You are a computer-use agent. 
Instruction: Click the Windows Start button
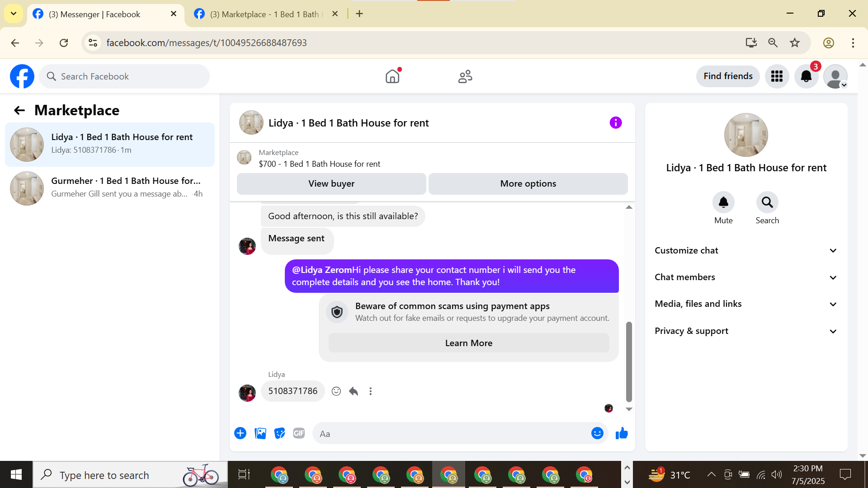point(16,474)
